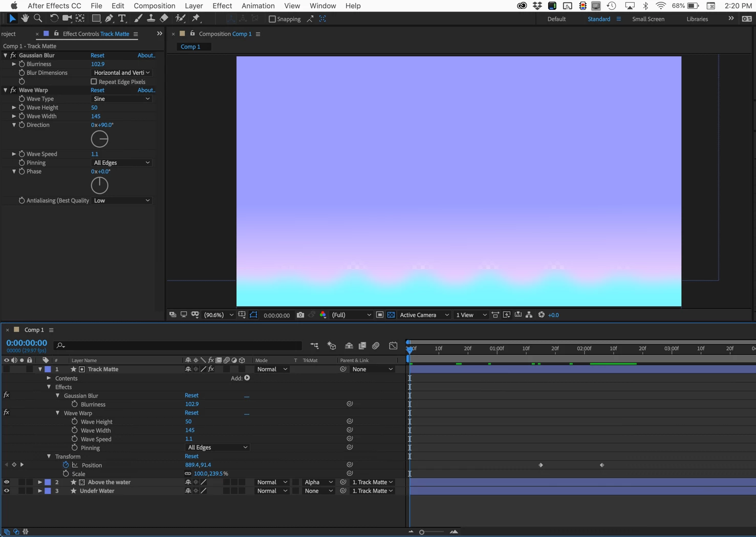756x537 pixels.
Task: Click the timeline layer search field
Action: click(x=178, y=346)
